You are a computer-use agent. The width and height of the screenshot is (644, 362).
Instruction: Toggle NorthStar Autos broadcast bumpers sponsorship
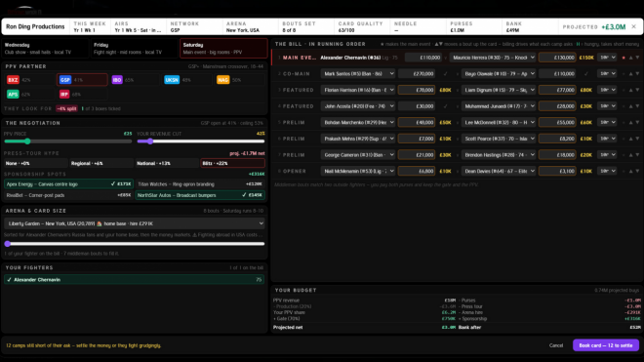point(200,195)
